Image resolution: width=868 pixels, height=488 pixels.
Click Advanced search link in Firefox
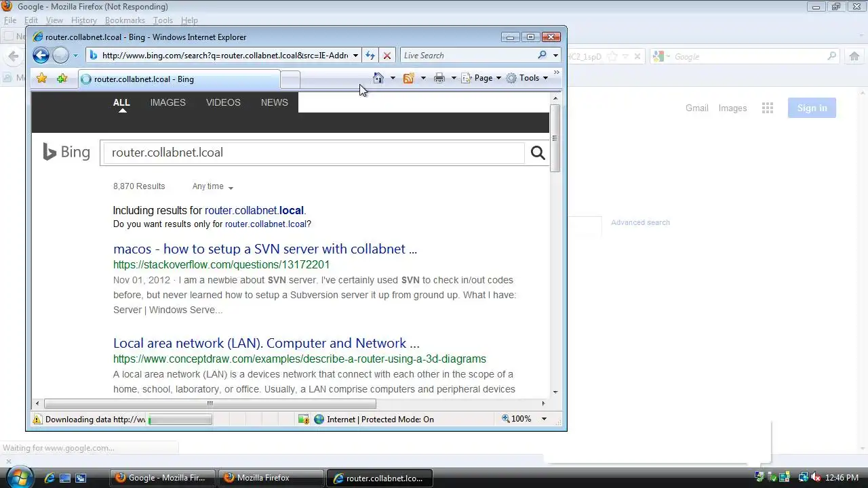coord(640,222)
